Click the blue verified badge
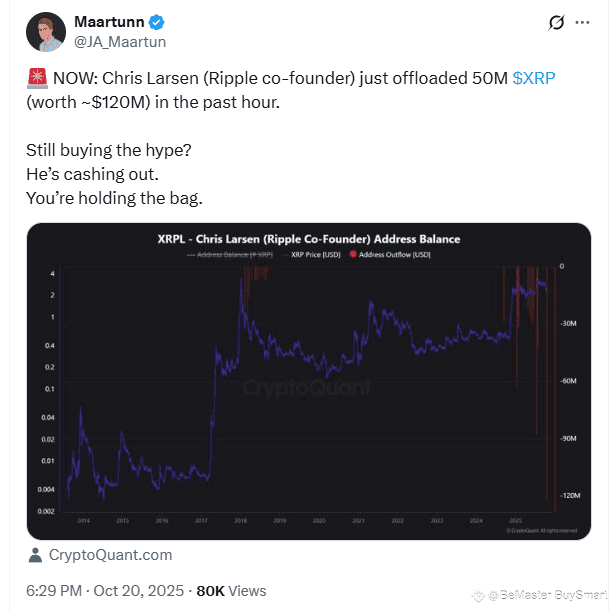 (158, 22)
